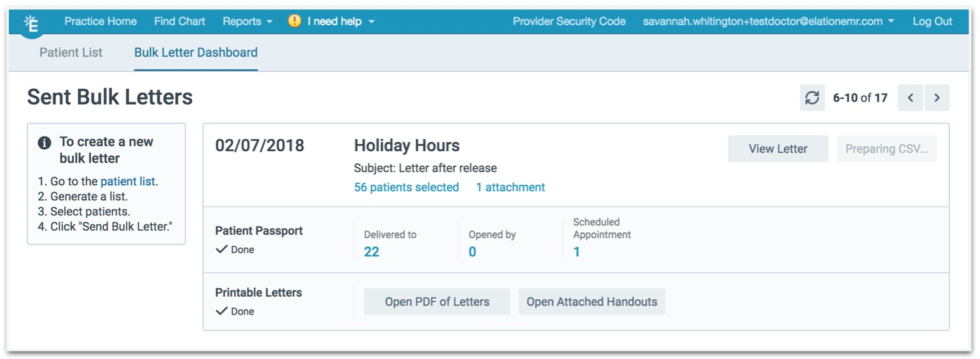The image size is (980, 359).
Task: Switch to the Patient List tab
Action: click(71, 53)
